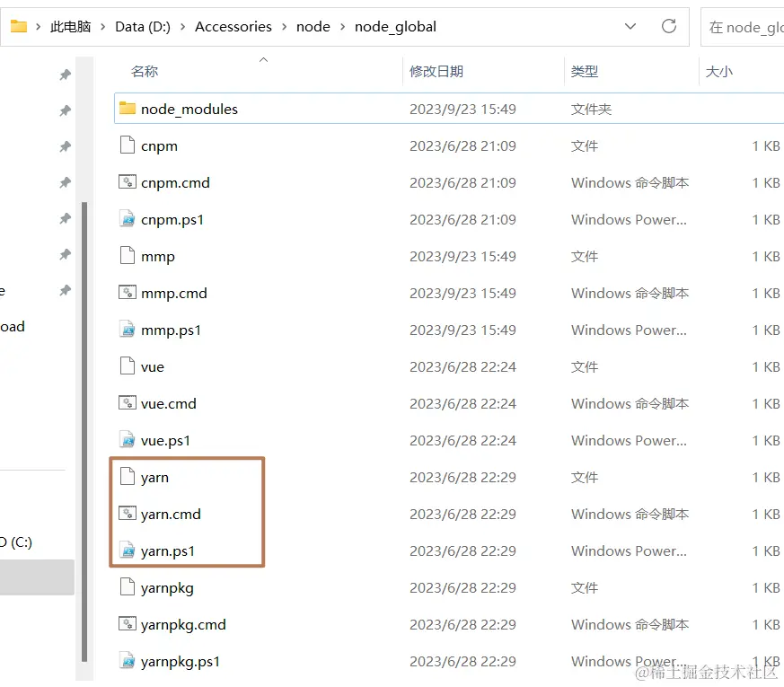Go to 此电脑 in the breadcrumb
Screen dimensions: 784x687
pos(71,27)
